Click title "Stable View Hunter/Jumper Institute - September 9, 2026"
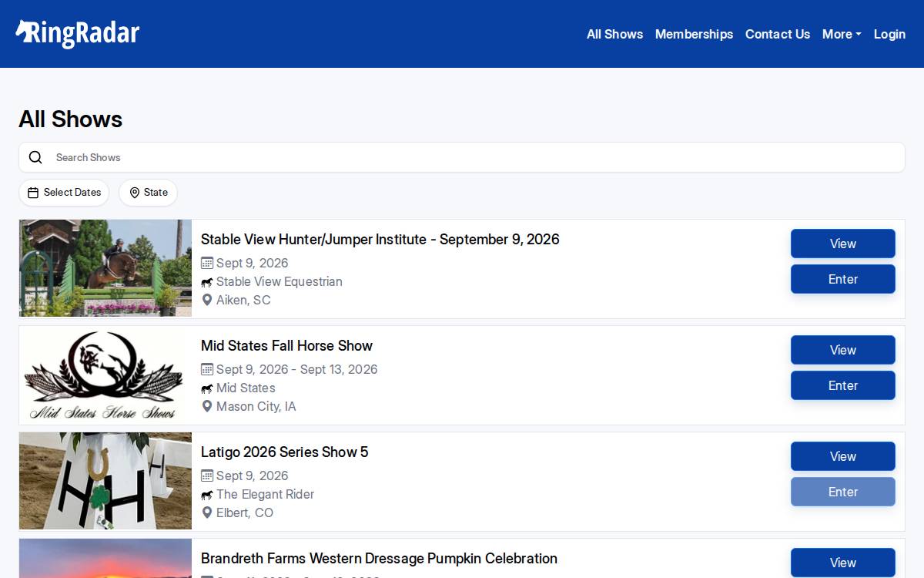 coord(380,240)
